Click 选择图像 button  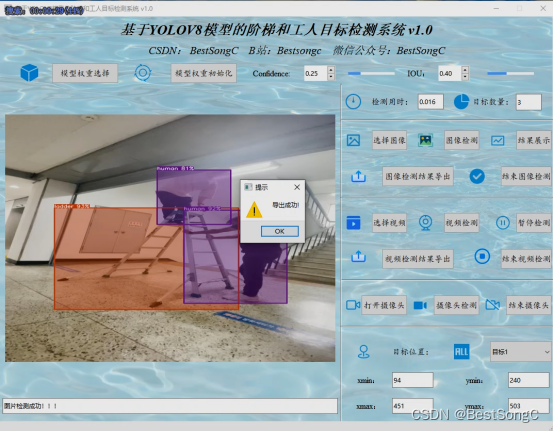(x=389, y=140)
